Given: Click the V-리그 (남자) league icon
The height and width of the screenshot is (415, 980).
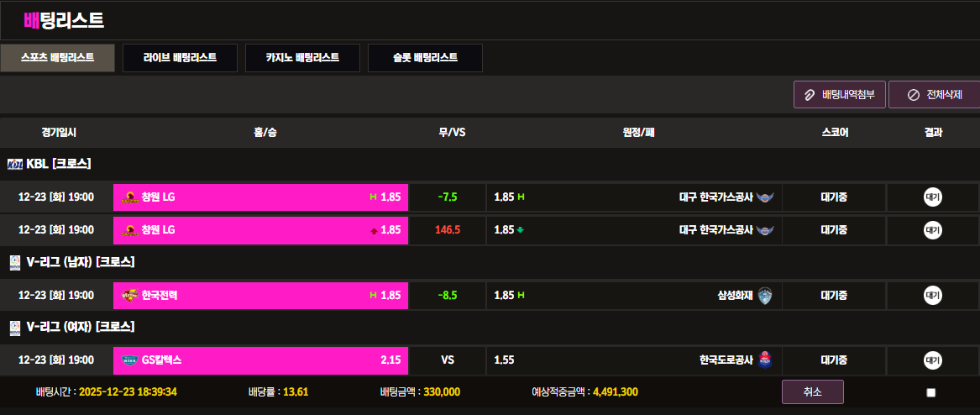Looking at the screenshot, I should pyautogui.click(x=14, y=262).
